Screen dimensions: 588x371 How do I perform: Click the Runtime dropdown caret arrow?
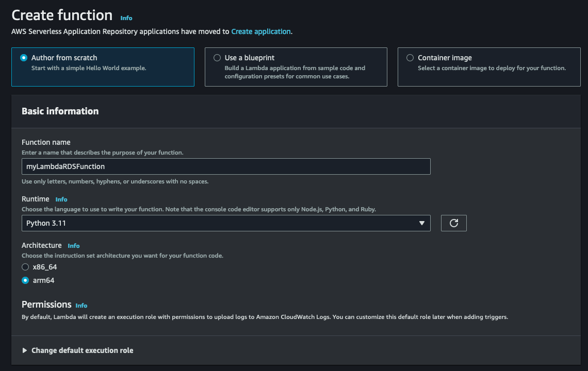[x=423, y=223]
